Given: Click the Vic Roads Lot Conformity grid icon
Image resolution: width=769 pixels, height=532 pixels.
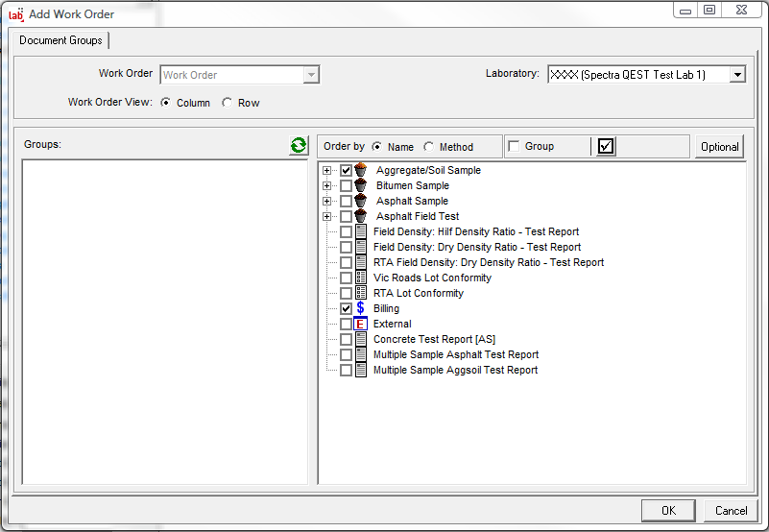Looking at the screenshot, I should coord(361,278).
